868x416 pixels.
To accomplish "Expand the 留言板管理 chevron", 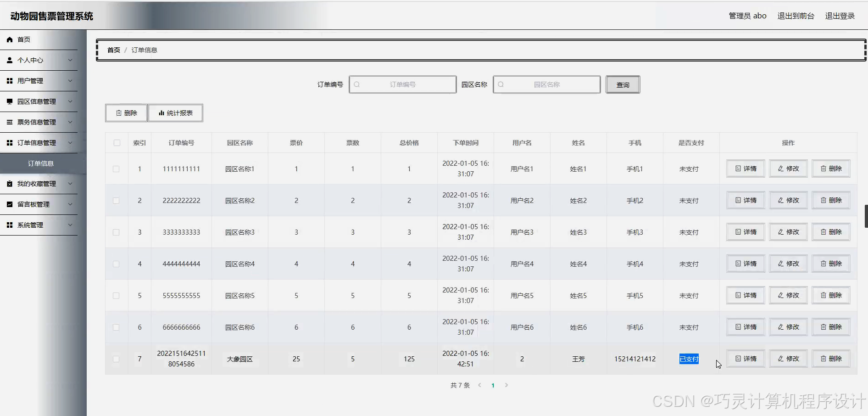I will click(x=70, y=204).
